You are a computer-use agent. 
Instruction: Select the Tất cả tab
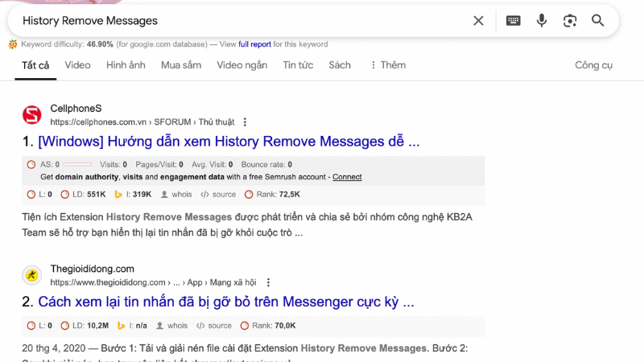coord(35,65)
